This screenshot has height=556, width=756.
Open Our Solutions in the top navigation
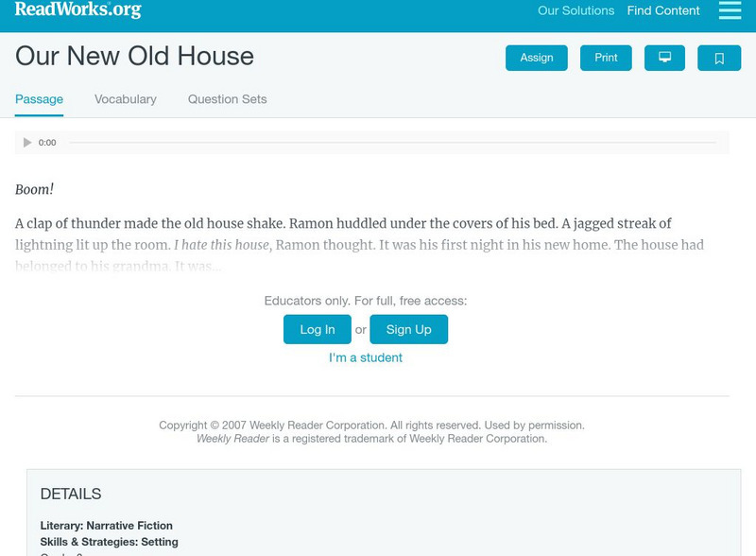point(576,10)
